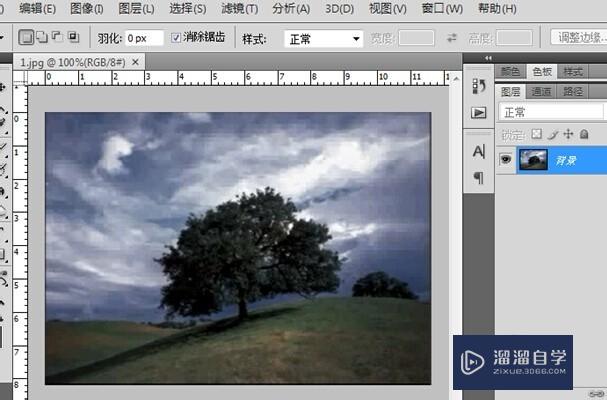Close the 1.jpg document tab

(135, 62)
